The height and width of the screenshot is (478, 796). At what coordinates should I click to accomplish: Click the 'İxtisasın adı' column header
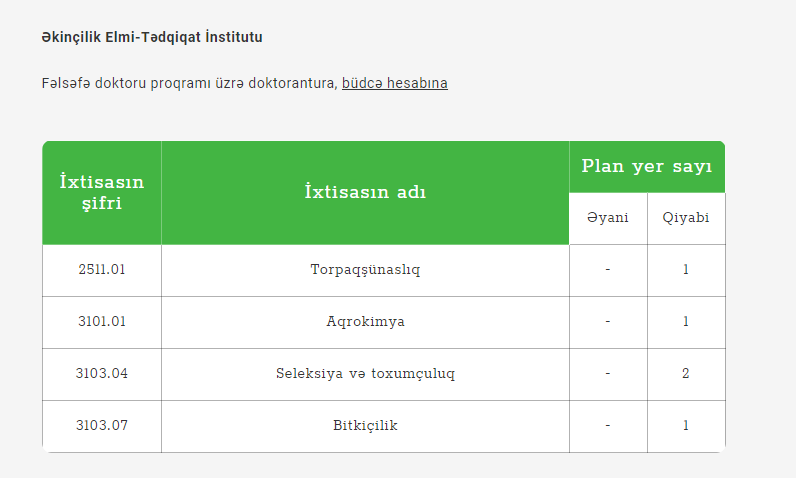tap(365, 192)
